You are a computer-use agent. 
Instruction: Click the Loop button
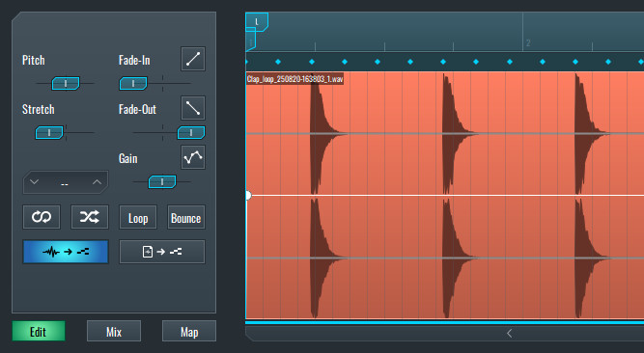coord(138,217)
